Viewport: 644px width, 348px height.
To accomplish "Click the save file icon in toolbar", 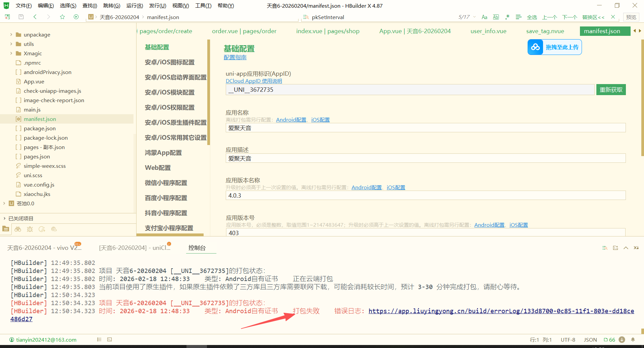I will pos(21,17).
